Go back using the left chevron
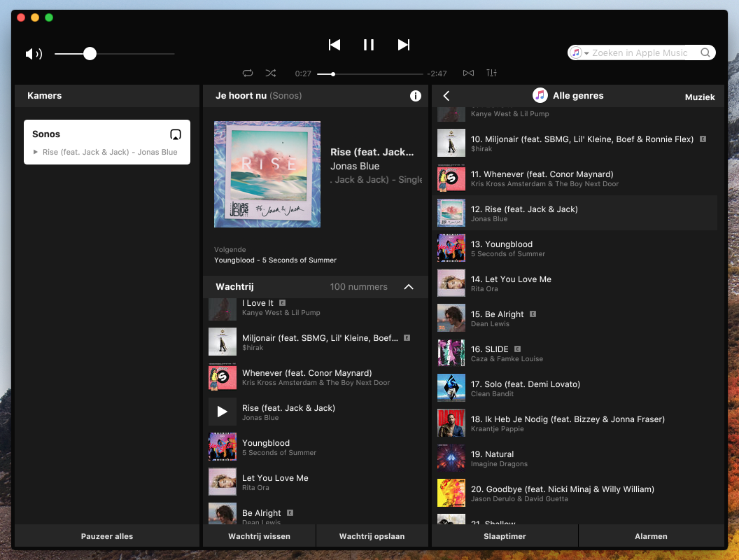Image resolution: width=739 pixels, height=560 pixels. pos(446,96)
